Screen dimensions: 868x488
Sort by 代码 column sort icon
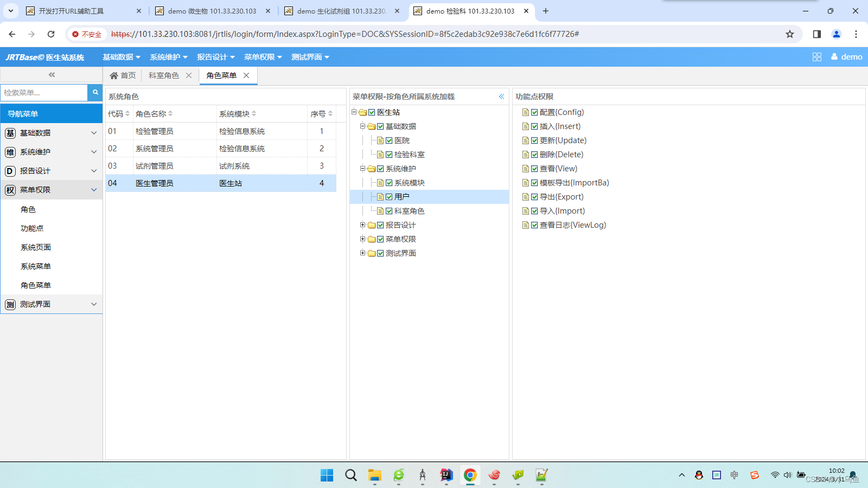tap(127, 114)
